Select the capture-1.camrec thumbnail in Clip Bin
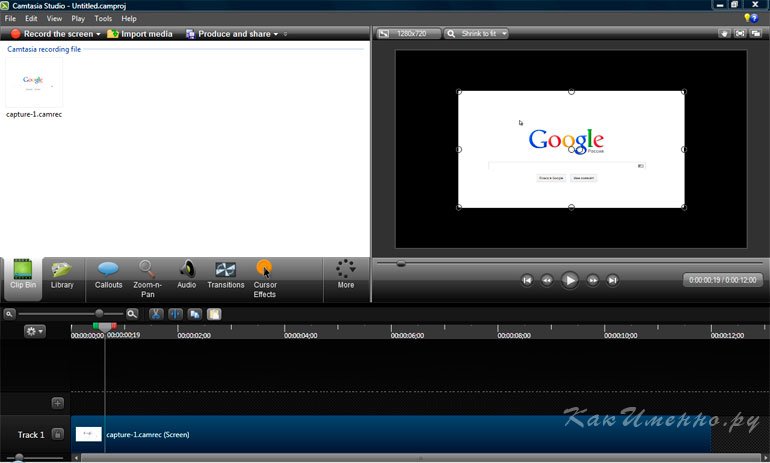The width and height of the screenshot is (770, 463). [34, 82]
